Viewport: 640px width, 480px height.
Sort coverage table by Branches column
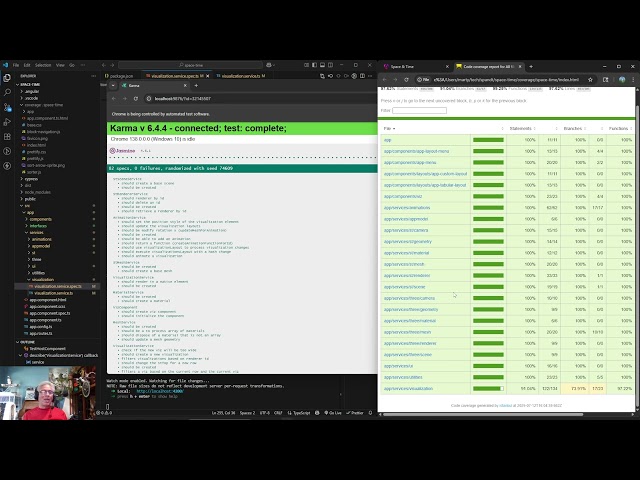tap(575, 129)
